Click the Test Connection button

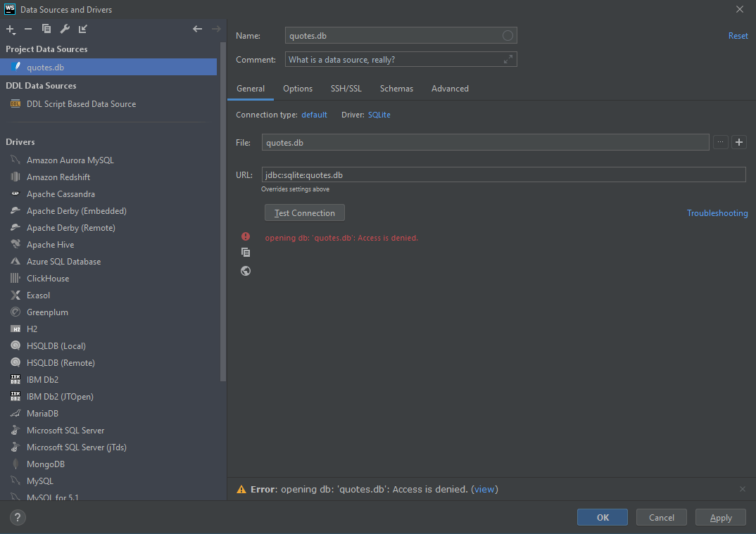304,212
